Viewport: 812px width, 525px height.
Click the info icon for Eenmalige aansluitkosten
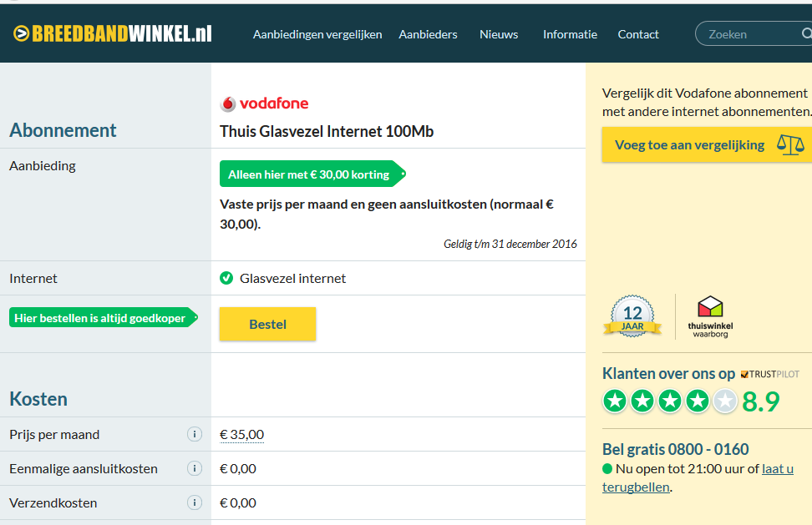coord(194,468)
